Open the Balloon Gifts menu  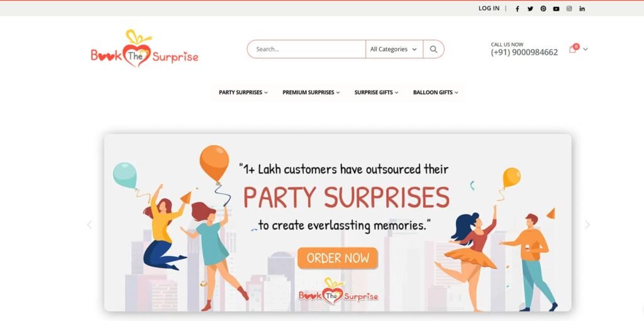coord(435,92)
